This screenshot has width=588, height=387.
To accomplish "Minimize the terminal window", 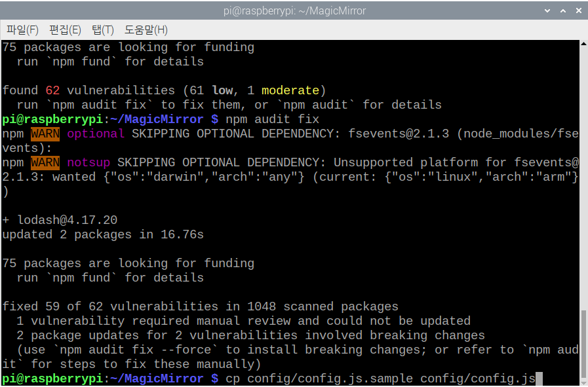I will [547, 10].
